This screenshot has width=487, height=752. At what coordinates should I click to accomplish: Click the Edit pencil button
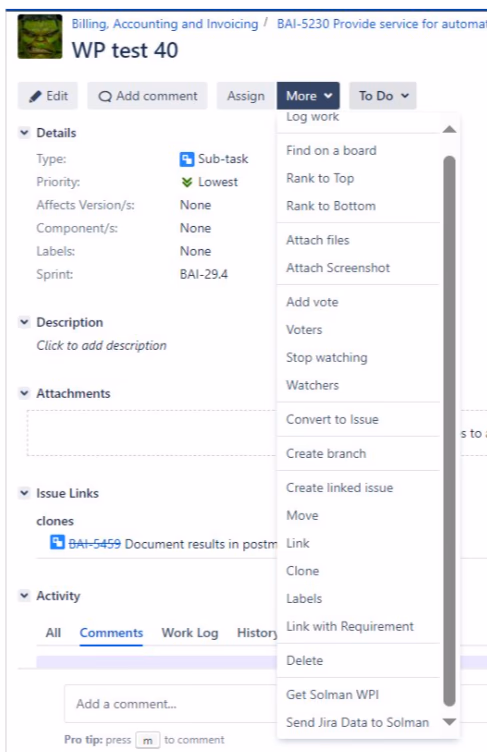click(48, 96)
